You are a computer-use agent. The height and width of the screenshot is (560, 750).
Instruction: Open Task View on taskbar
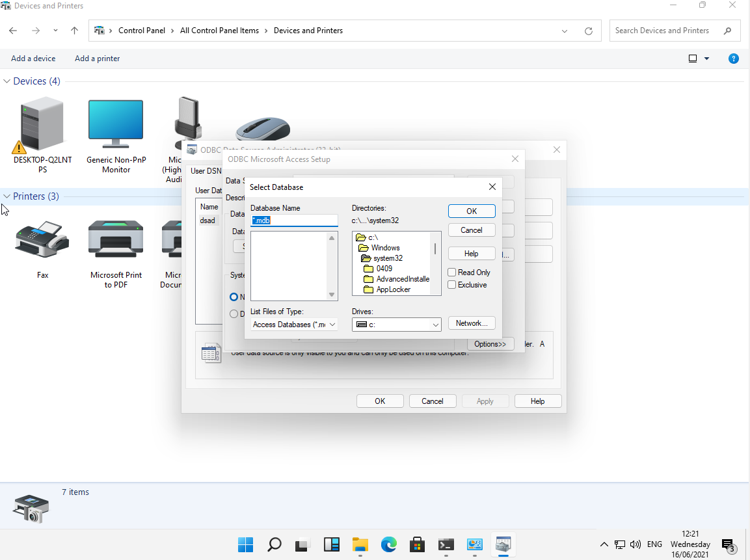(x=302, y=544)
